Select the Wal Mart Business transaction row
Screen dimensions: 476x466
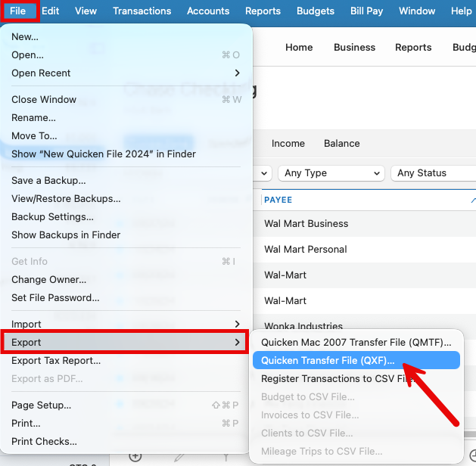coord(365,224)
